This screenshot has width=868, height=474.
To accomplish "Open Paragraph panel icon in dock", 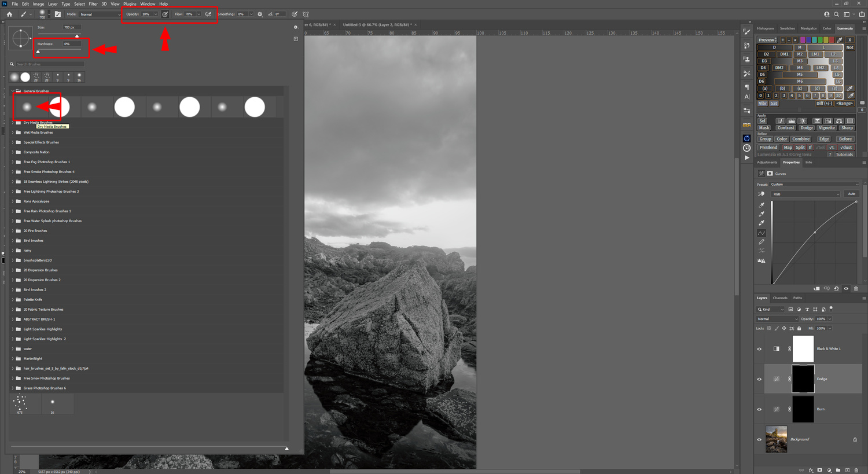I will [746, 87].
